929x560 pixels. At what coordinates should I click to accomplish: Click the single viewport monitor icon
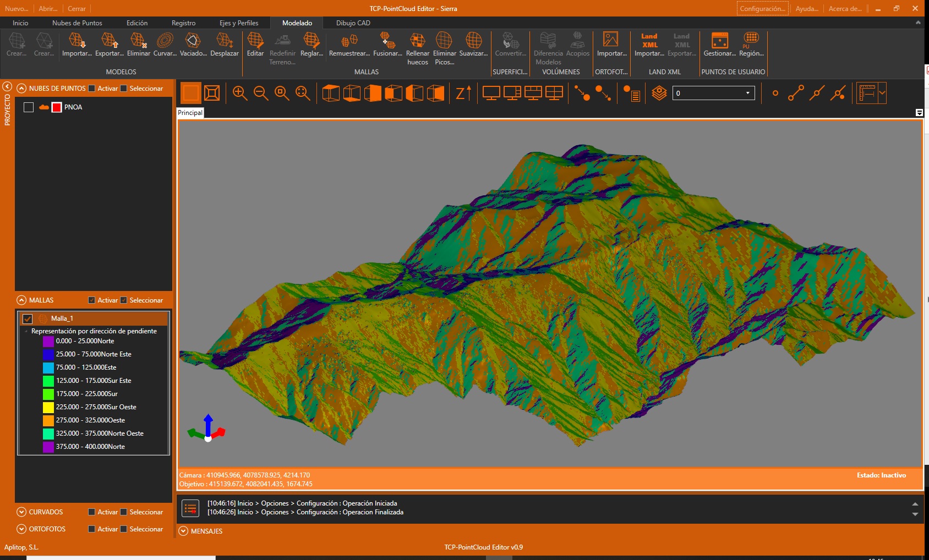[491, 93]
